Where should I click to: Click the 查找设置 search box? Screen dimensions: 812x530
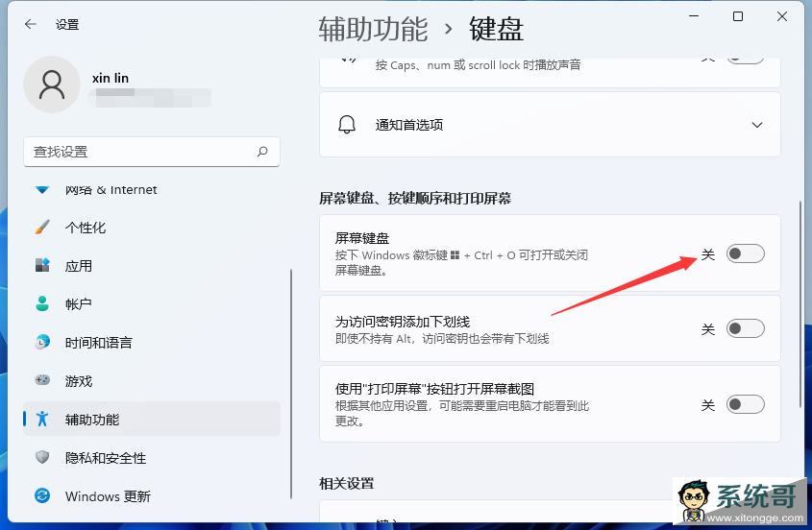pyautogui.click(x=152, y=152)
